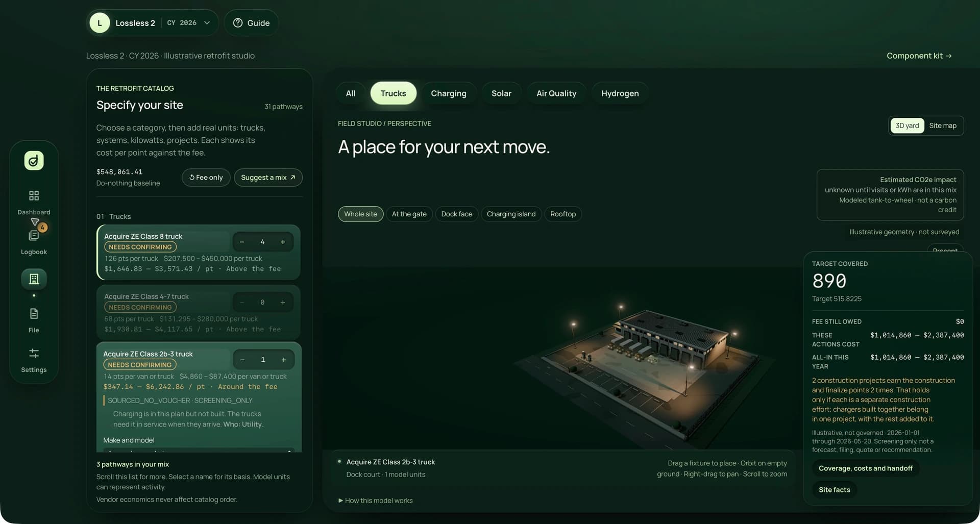Click the Suggest a mix button

pos(268,178)
